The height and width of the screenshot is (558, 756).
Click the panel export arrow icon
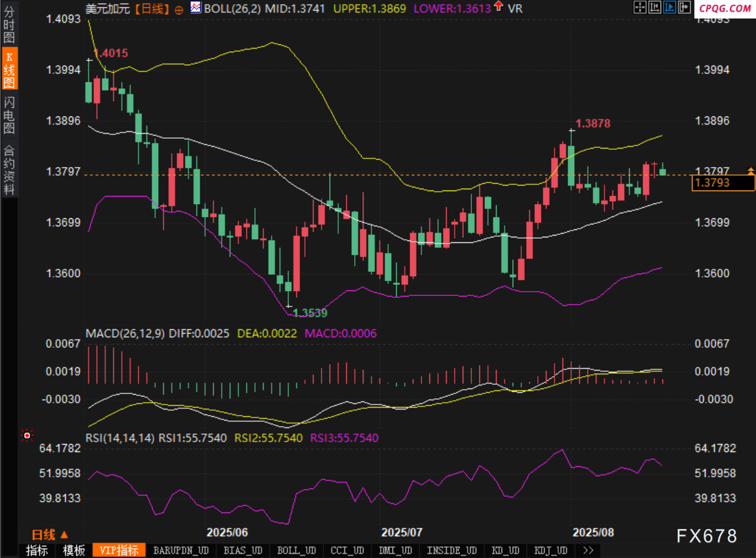pos(684,7)
